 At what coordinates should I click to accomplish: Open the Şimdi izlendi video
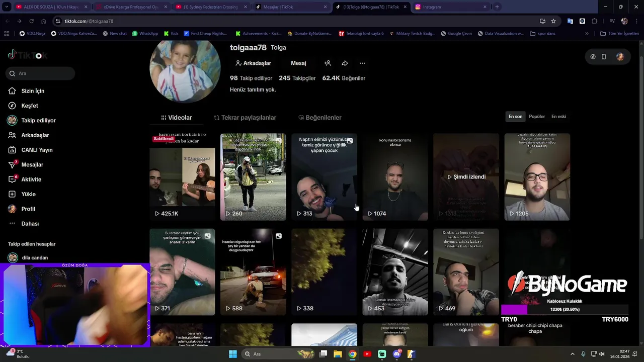(466, 176)
